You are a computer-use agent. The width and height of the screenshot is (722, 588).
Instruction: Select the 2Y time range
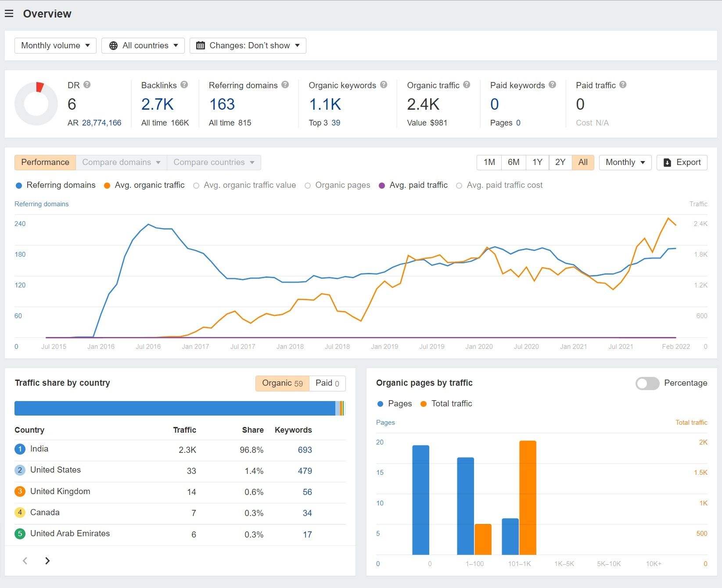click(x=560, y=162)
